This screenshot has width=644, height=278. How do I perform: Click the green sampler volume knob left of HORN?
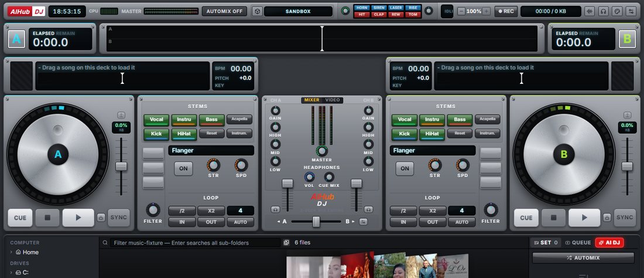(x=346, y=11)
